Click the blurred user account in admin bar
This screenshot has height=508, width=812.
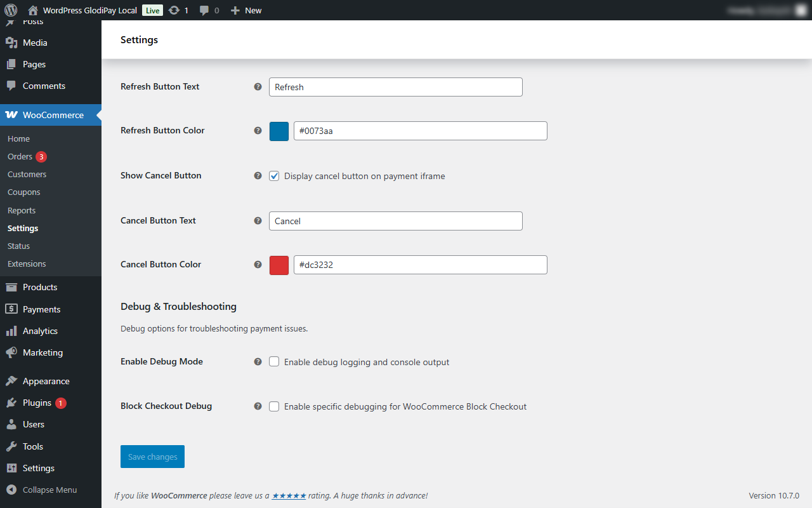click(x=767, y=10)
